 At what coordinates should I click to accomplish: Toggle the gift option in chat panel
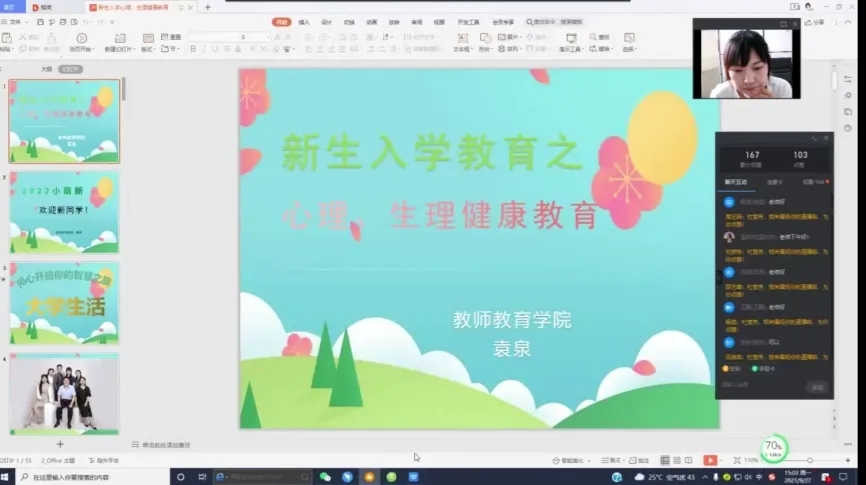[x=727, y=367]
